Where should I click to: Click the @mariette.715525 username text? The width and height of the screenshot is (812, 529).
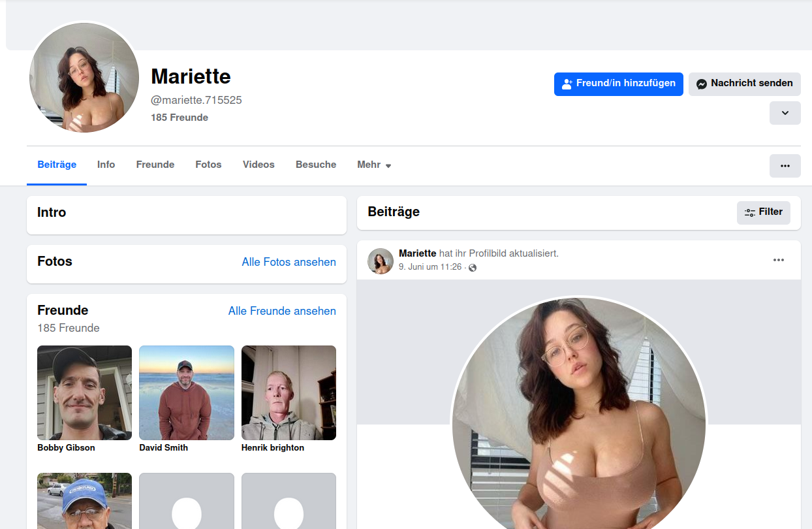click(x=196, y=100)
